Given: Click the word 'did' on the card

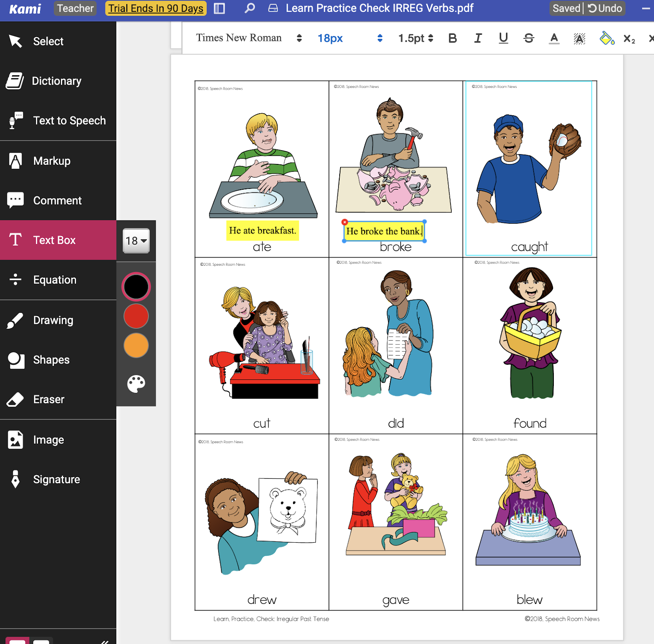Looking at the screenshot, I should coord(396,423).
